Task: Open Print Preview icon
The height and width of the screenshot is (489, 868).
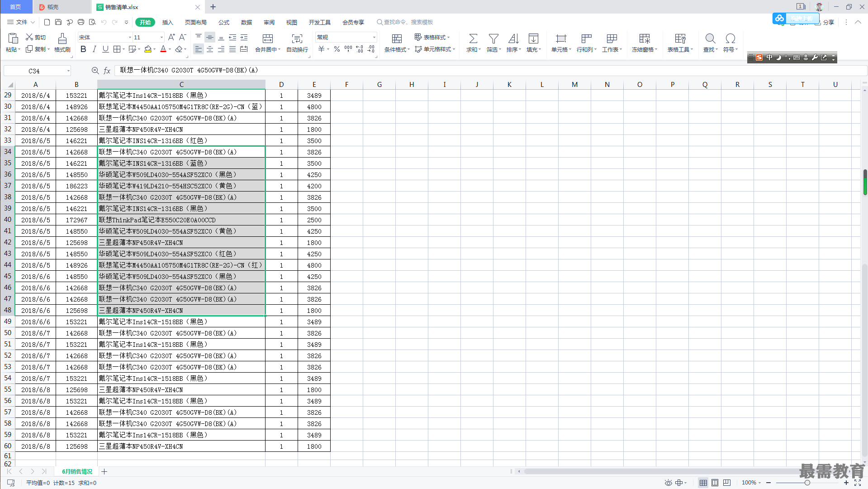Action: [x=92, y=22]
